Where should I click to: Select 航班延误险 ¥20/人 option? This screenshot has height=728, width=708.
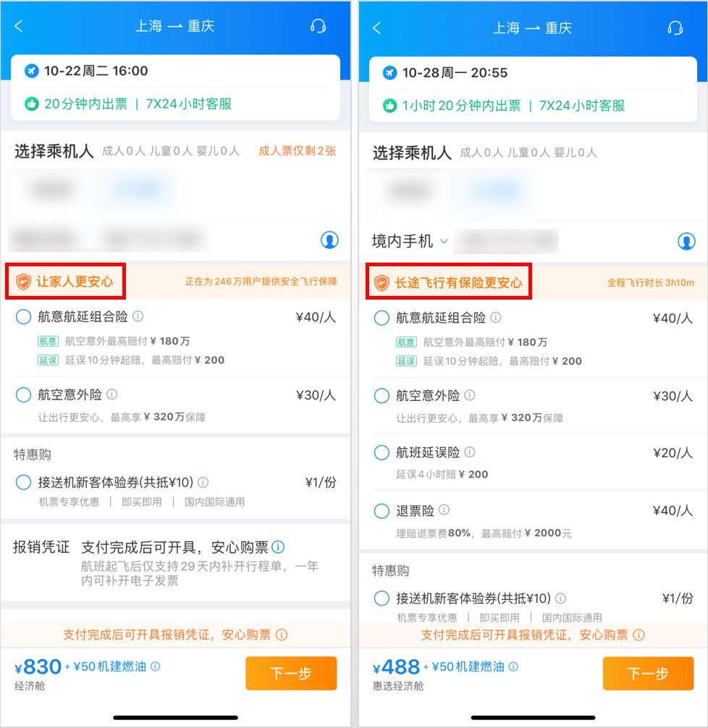tap(382, 453)
